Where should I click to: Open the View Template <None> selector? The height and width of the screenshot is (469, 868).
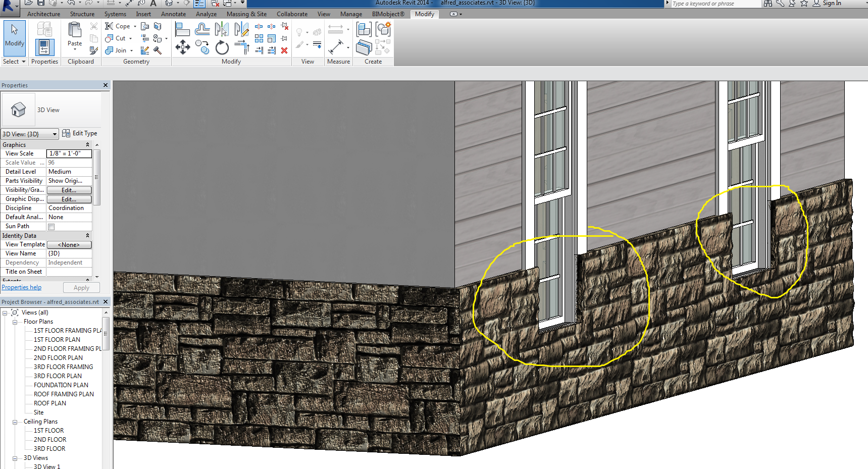tap(69, 244)
